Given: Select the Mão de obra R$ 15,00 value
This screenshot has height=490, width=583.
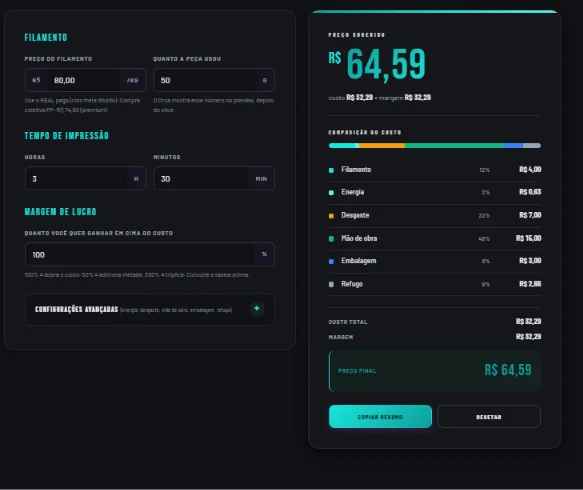Looking at the screenshot, I should (528, 238).
